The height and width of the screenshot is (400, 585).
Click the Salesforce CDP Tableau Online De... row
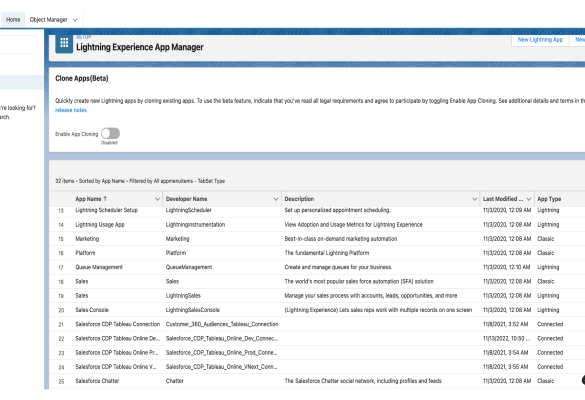click(x=317, y=338)
